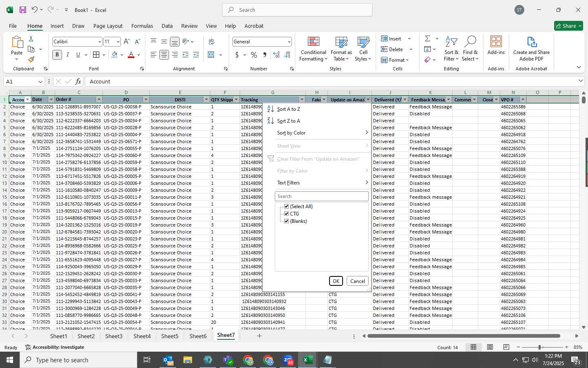
Task: Choose Sort Z to A
Action: point(288,121)
